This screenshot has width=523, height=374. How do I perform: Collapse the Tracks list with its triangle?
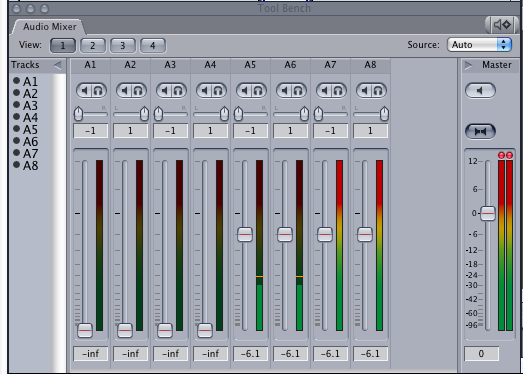click(x=58, y=65)
